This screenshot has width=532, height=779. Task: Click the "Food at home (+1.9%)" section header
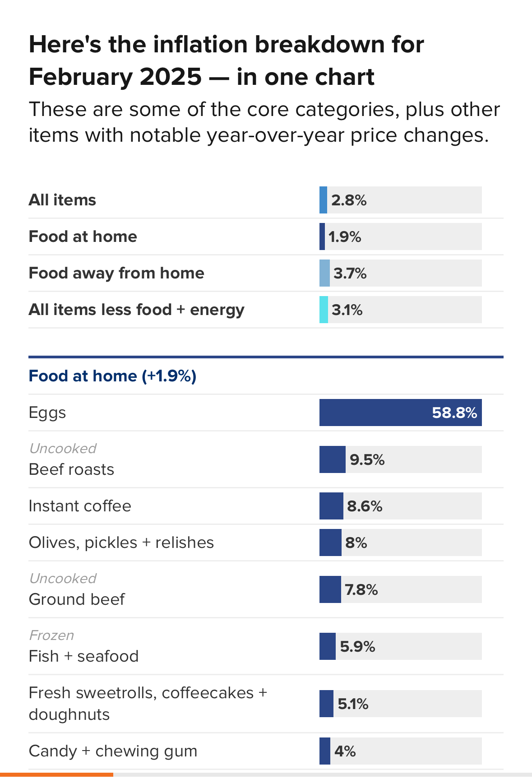coord(112,376)
